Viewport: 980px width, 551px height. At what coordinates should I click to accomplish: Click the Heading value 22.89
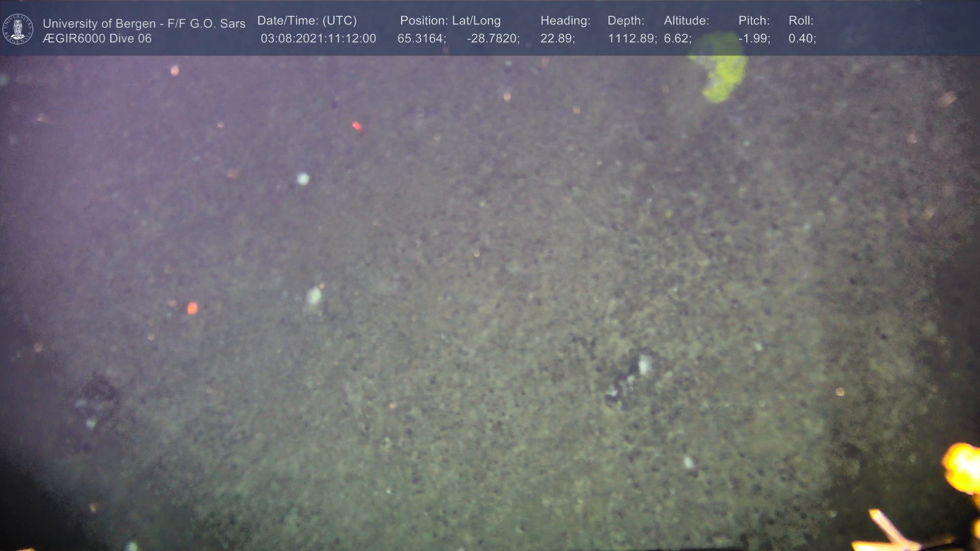click(x=557, y=39)
